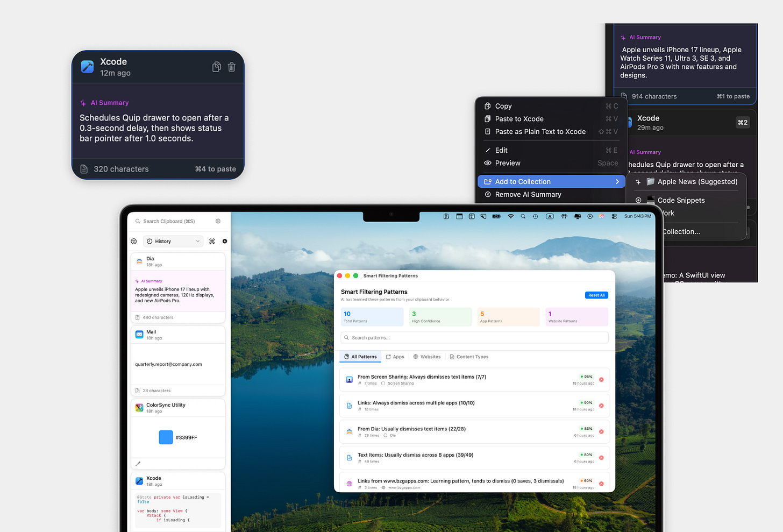Click the command key icon in clipboard sidebar
This screenshot has width=783, height=532.
tap(212, 241)
